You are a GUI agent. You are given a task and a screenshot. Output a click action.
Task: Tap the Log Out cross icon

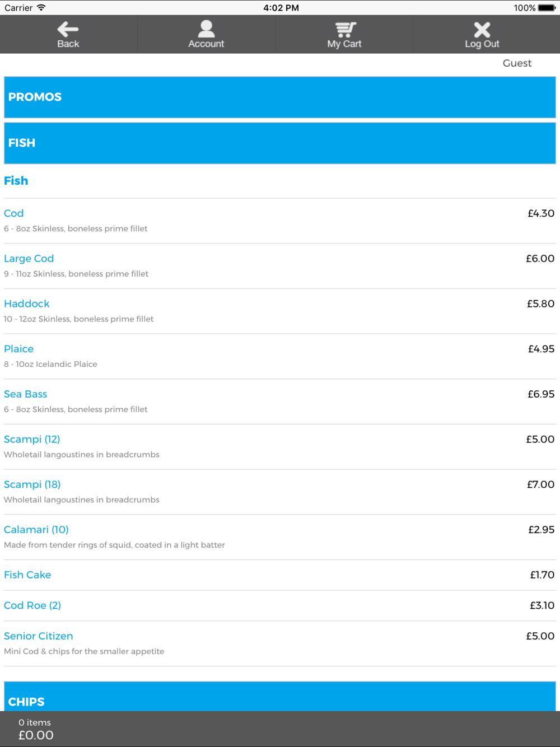pyautogui.click(x=482, y=29)
